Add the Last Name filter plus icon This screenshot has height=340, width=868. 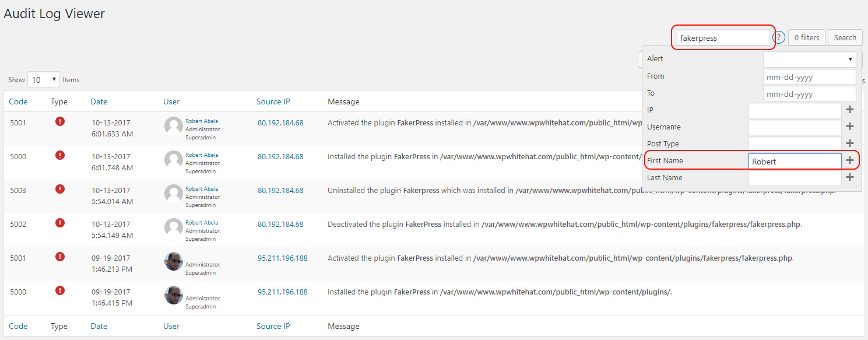pos(850,177)
